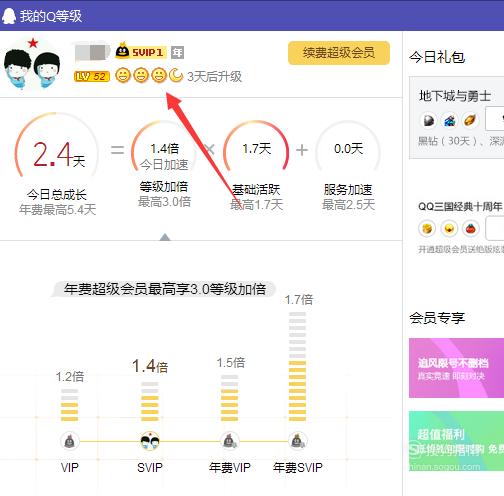Click the SVIP1 penguin badge
The height and width of the screenshot is (496, 504).
point(140,51)
